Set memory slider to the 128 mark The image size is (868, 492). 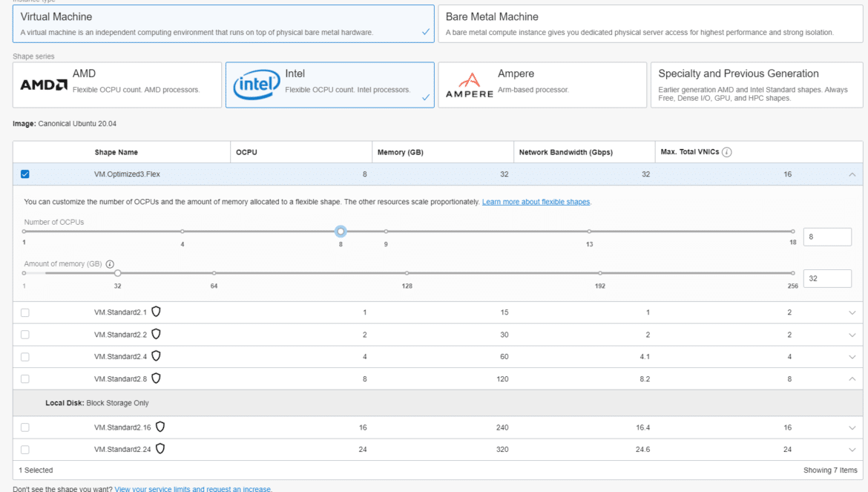[407, 273]
